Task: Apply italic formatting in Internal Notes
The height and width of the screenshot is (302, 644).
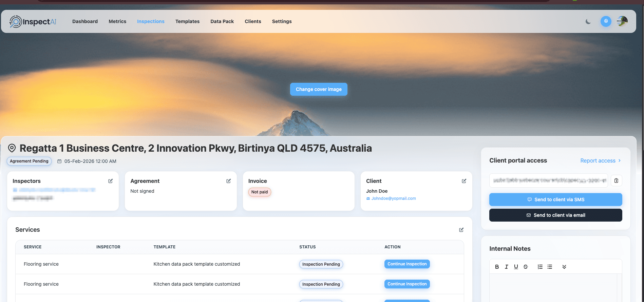Action: coord(506,267)
